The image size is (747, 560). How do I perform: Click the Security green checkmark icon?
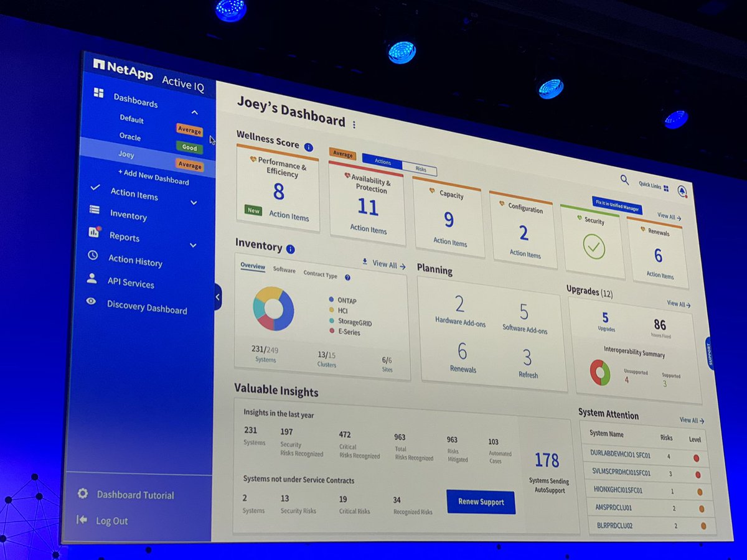click(594, 248)
